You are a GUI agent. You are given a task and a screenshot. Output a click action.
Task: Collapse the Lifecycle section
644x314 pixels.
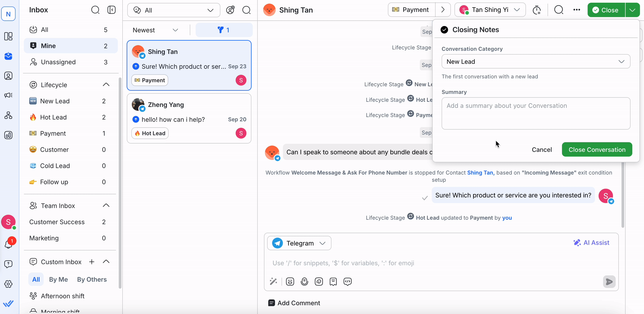pos(106,85)
